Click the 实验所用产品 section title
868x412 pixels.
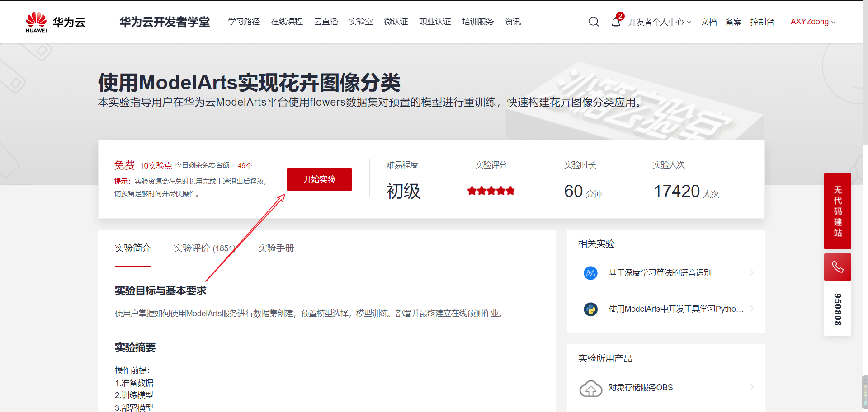point(605,359)
